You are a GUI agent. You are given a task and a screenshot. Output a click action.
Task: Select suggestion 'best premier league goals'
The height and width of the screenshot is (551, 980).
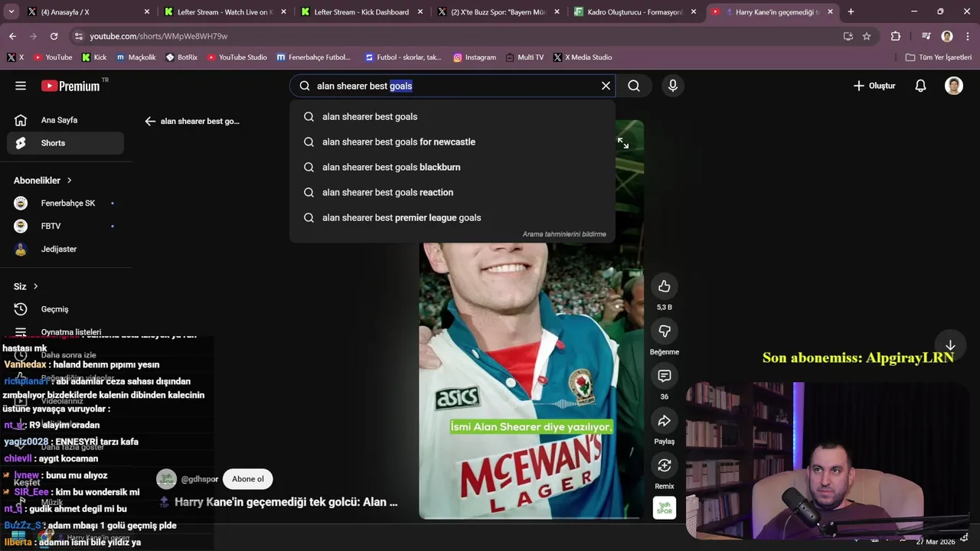452,217
